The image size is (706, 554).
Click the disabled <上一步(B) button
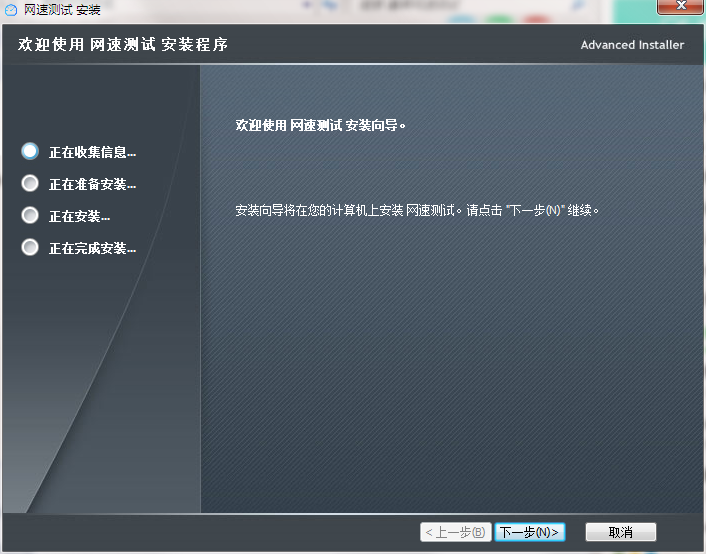coord(455,532)
